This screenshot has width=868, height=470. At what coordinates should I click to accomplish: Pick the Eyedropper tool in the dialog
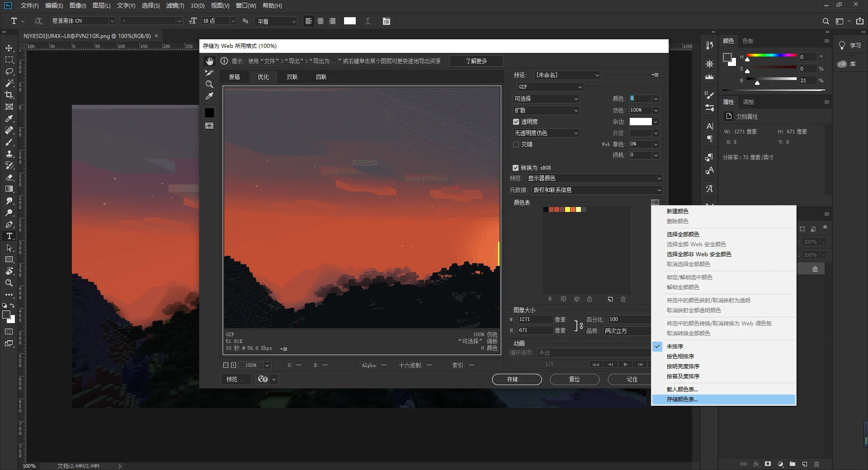209,96
